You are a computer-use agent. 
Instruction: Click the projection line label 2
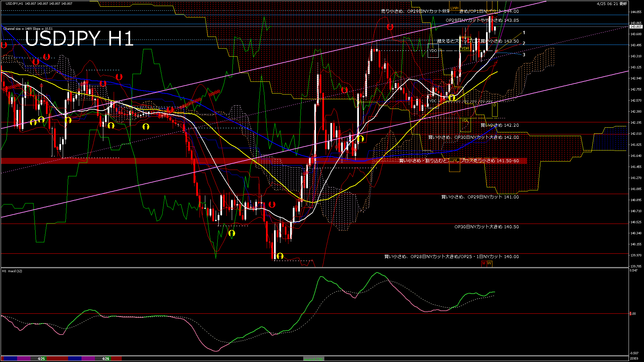tap(524, 44)
